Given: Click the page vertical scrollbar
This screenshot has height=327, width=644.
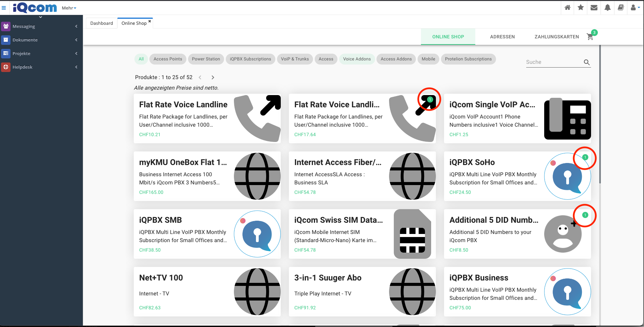Looking at the screenshot, I should pos(600,114).
